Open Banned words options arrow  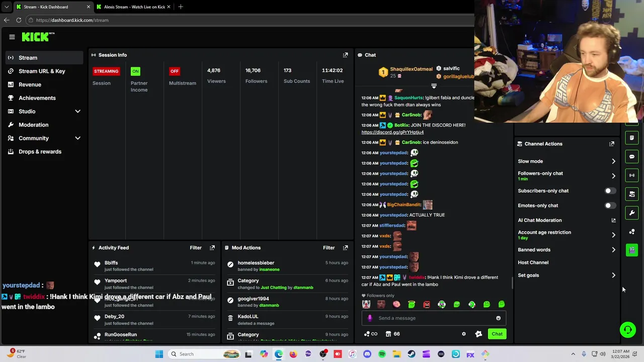tap(613, 250)
